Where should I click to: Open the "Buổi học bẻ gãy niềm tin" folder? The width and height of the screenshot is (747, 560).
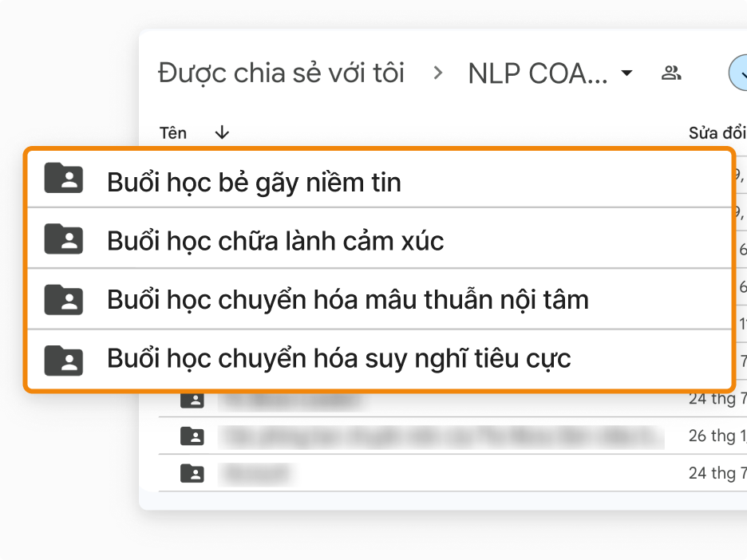[x=254, y=182]
